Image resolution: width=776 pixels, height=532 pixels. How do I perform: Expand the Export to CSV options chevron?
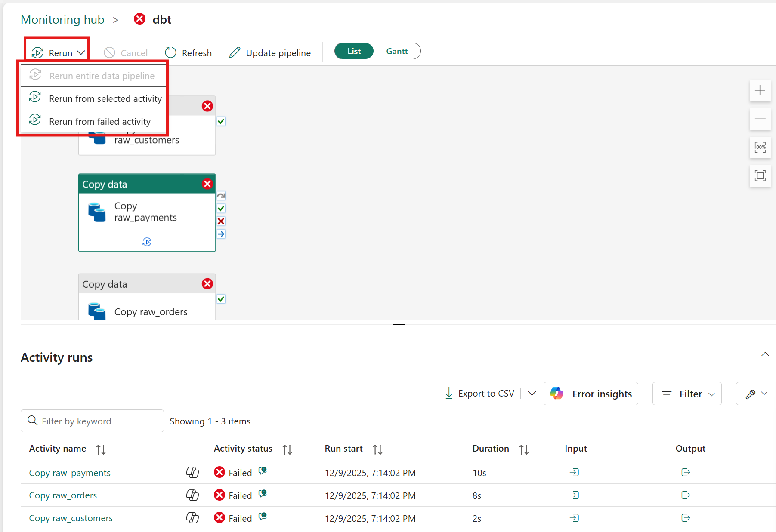(532, 393)
